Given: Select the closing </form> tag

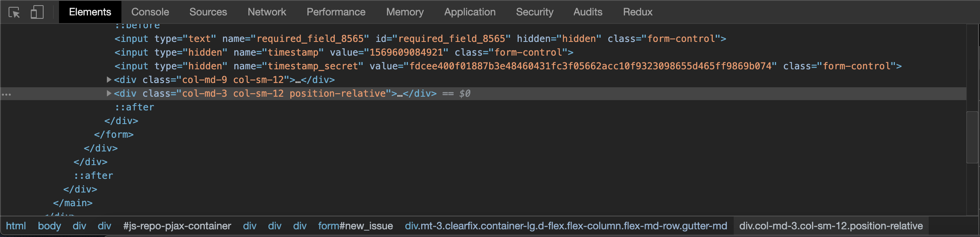Looking at the screenshot, I should 114,134.
